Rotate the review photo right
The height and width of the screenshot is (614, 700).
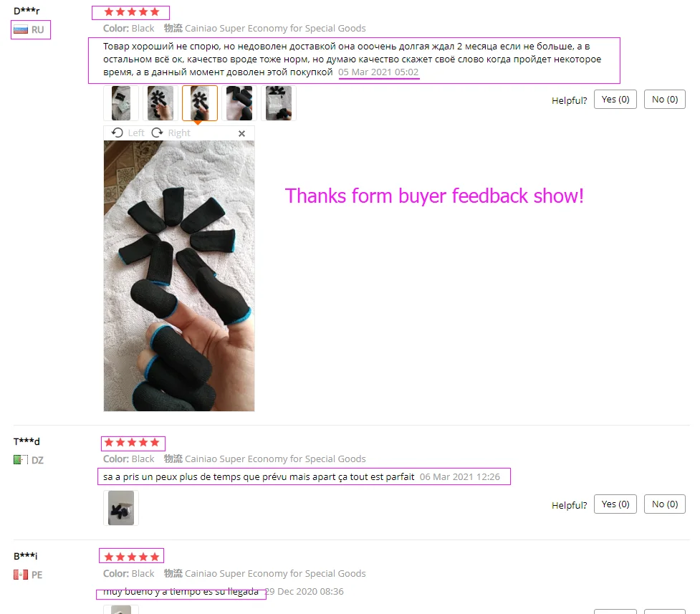click(171, 133)
